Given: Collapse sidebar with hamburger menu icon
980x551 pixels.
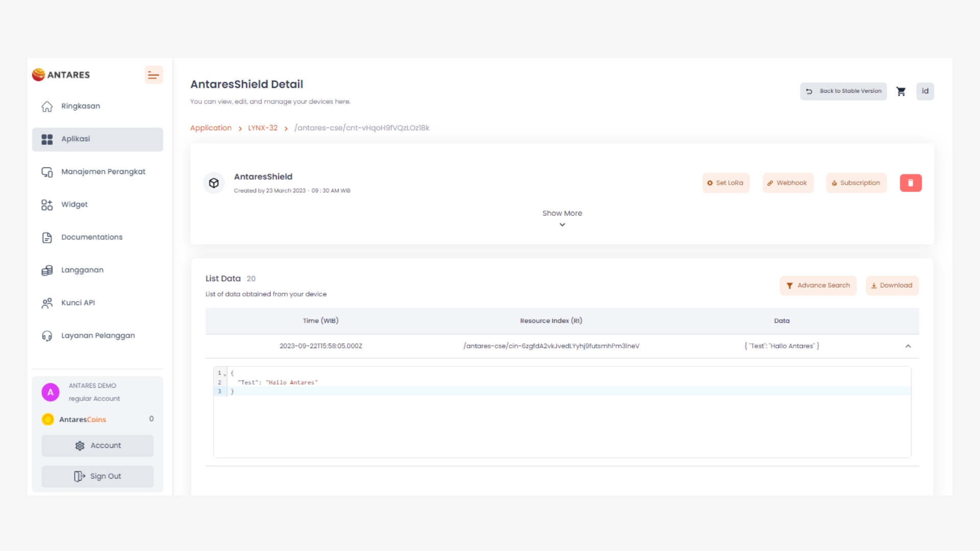Looking at the screenshot, I should pyautogui.click(x=154, y=75).
